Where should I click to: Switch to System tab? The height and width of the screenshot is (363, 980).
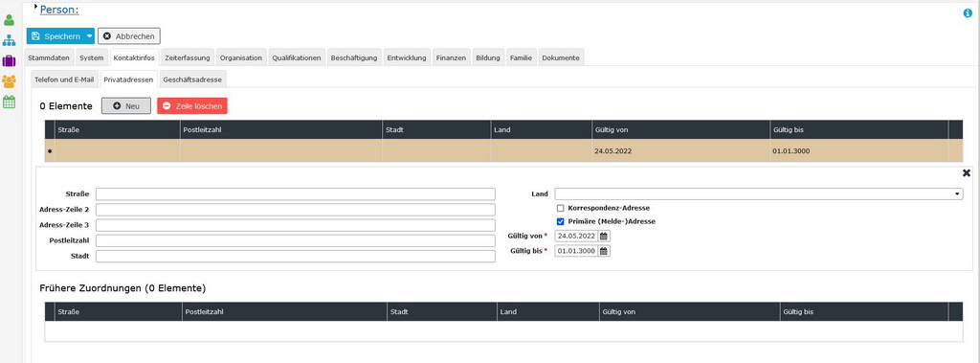point(91,58)
